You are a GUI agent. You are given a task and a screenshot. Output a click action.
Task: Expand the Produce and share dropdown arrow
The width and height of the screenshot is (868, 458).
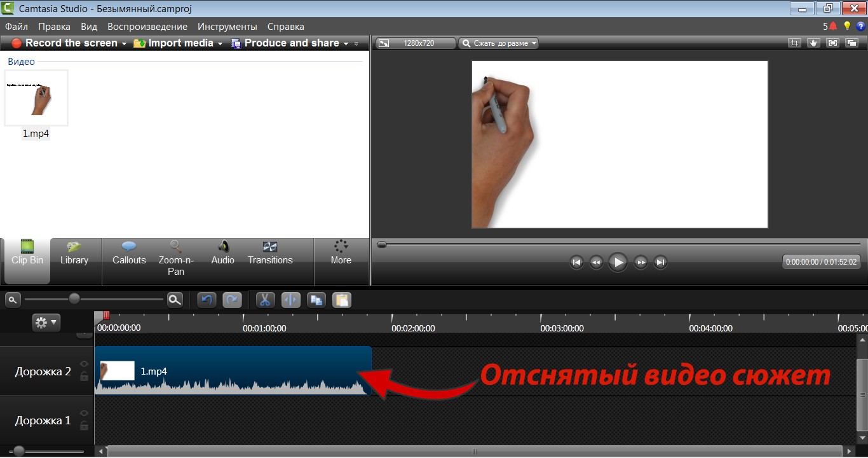tap(346, 44)
